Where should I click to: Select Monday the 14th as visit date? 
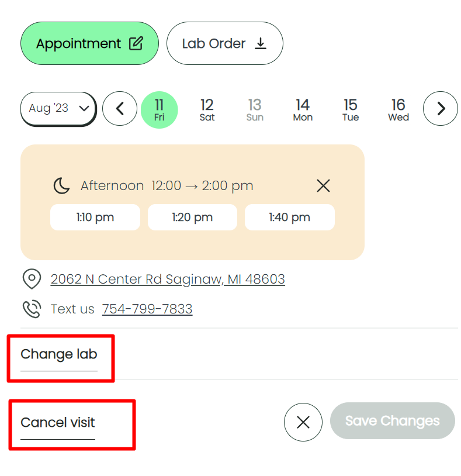coord(303,109)
